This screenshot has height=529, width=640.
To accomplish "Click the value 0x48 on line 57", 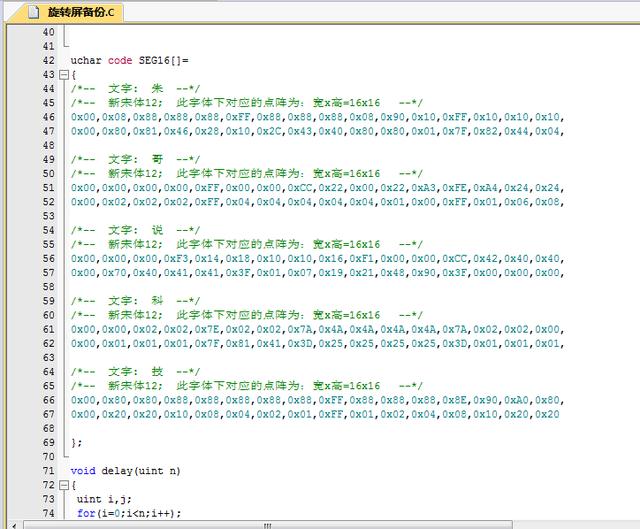I will (x=392, y=273).
